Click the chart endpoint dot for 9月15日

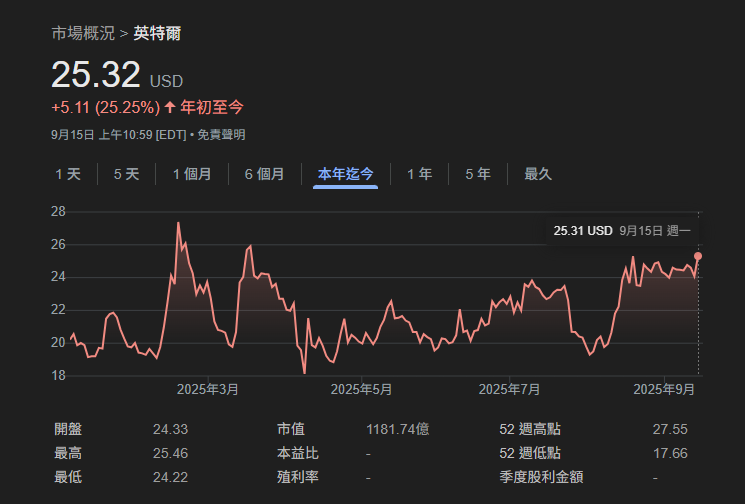[698, 257]
